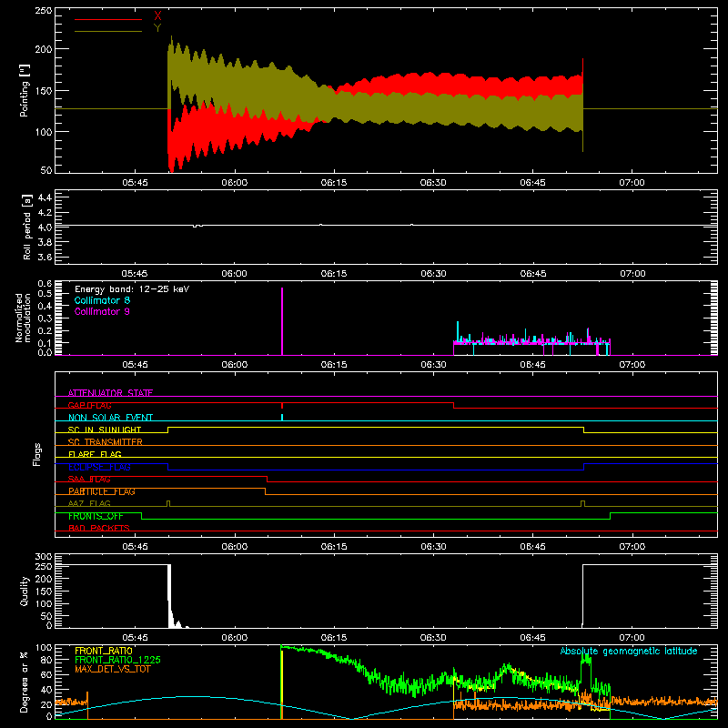Viewport: 728px width, 728px height.
Task: Click the GAP_FLAG label
Action: pyautogui.click(x=89, y=405)
